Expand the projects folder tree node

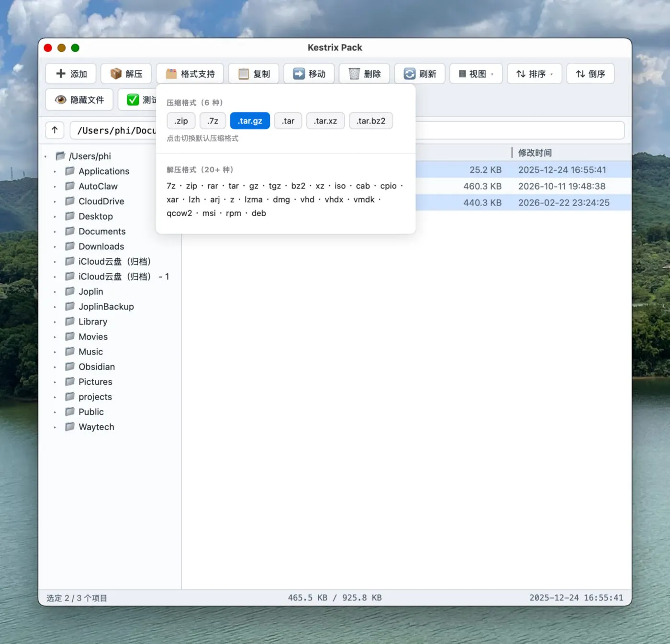click(x=55, y=397)
